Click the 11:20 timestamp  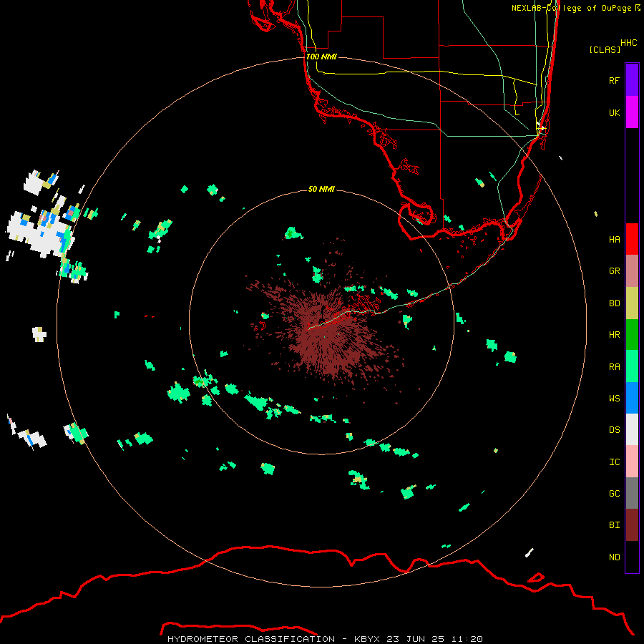coord(467,639)
